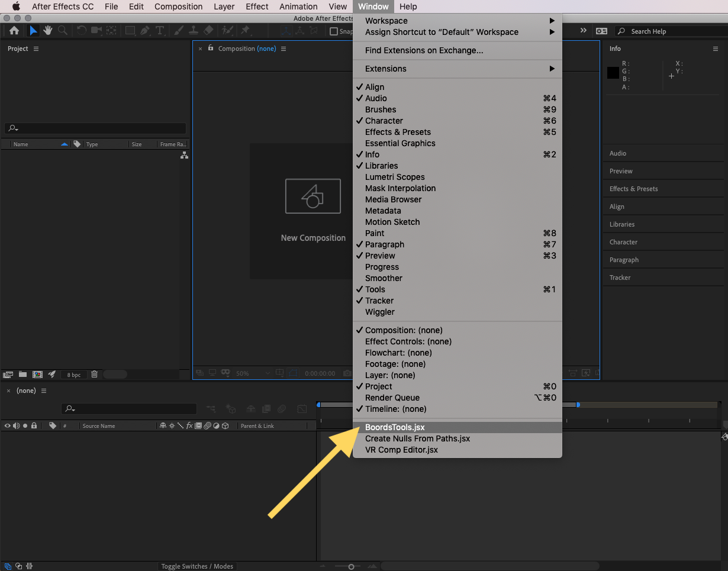Select the Clone Stamp tool

194,31
